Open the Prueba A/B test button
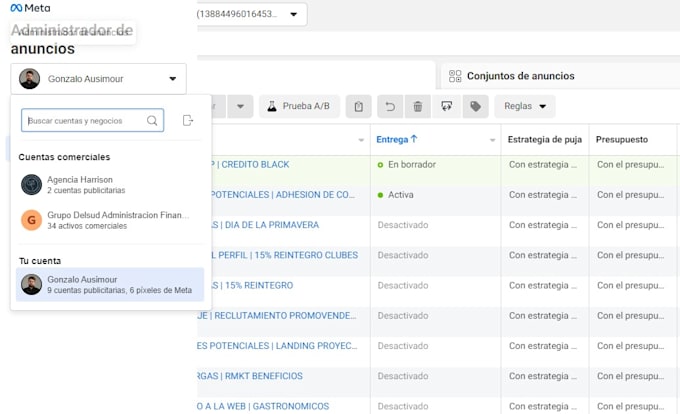This screenshot has width=680, height=414. point(299,106)
